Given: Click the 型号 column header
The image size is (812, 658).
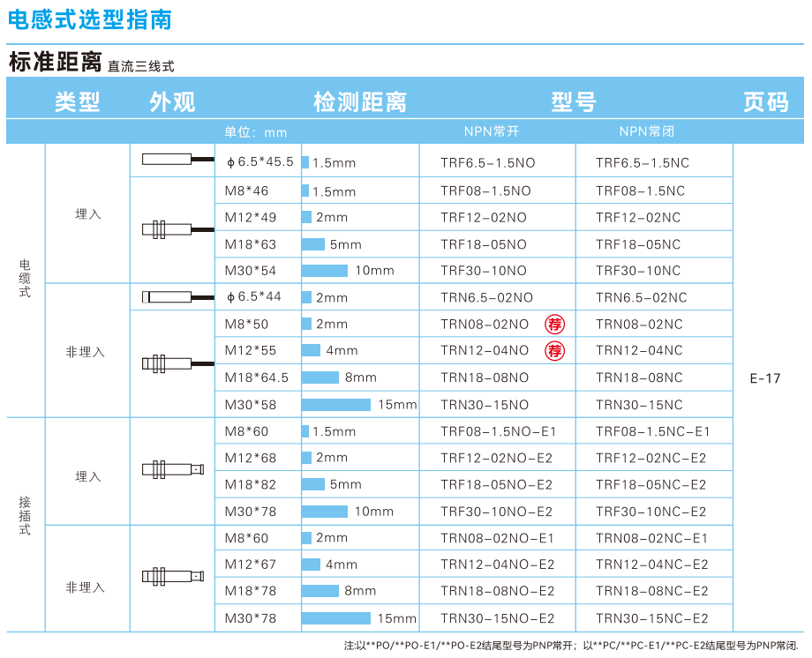Looking at the screenshot, I should click(x=574, y=102).
